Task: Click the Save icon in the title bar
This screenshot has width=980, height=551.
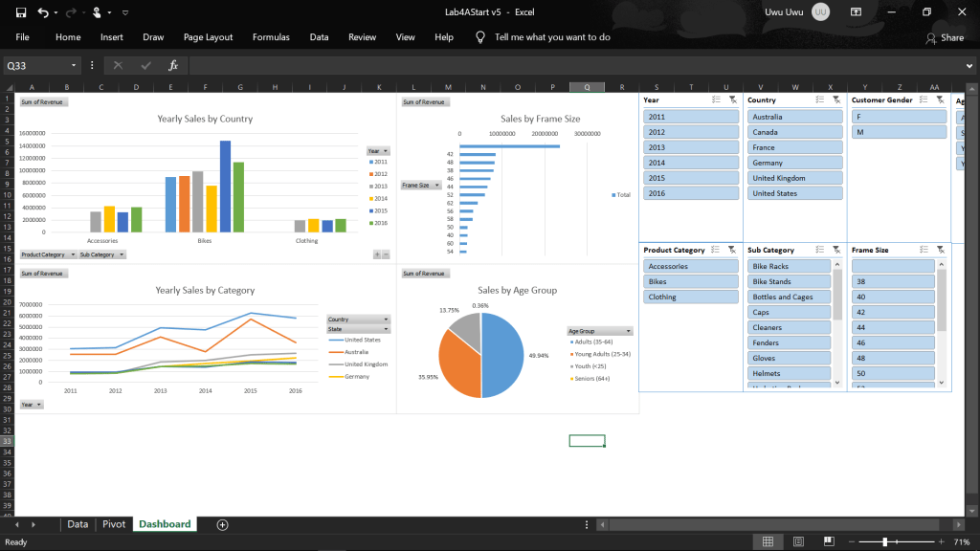Action: click(21, 12)
